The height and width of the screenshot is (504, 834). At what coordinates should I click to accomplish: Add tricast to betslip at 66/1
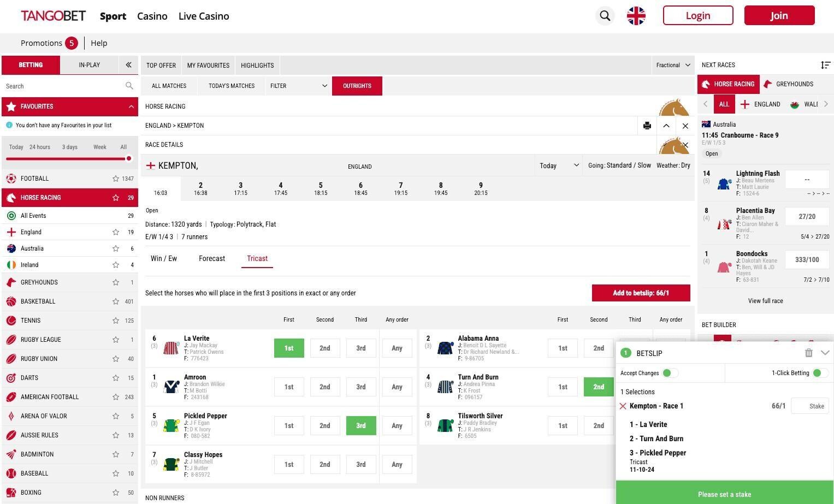coord(641,293)
